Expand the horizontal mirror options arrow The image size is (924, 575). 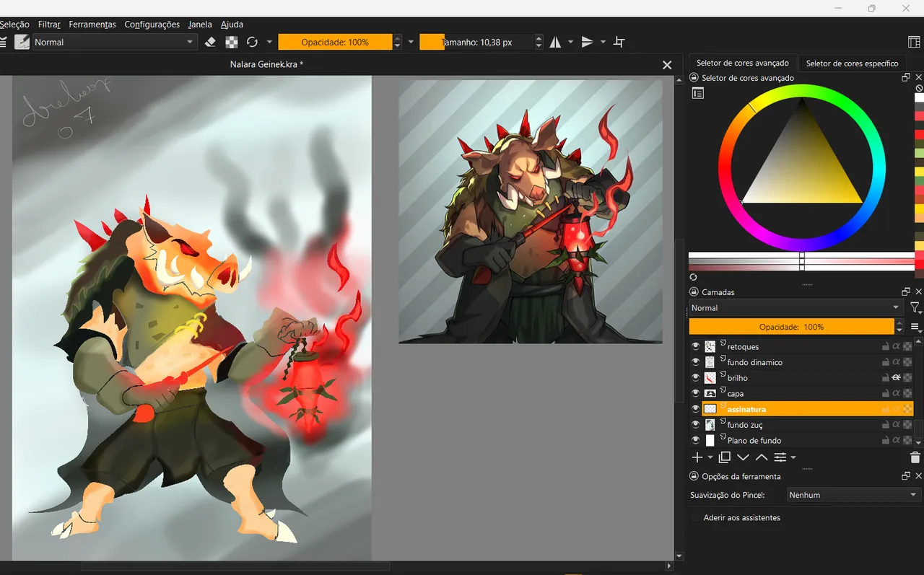(570, 43)
